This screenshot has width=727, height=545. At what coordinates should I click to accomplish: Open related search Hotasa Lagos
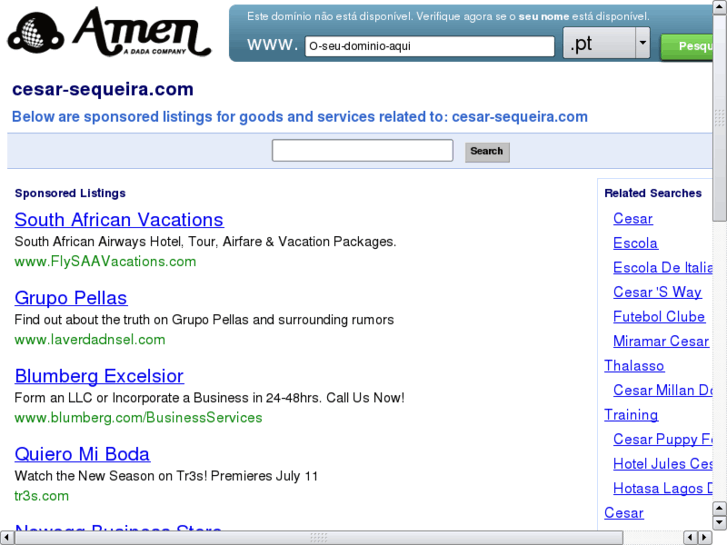(663, 488)
